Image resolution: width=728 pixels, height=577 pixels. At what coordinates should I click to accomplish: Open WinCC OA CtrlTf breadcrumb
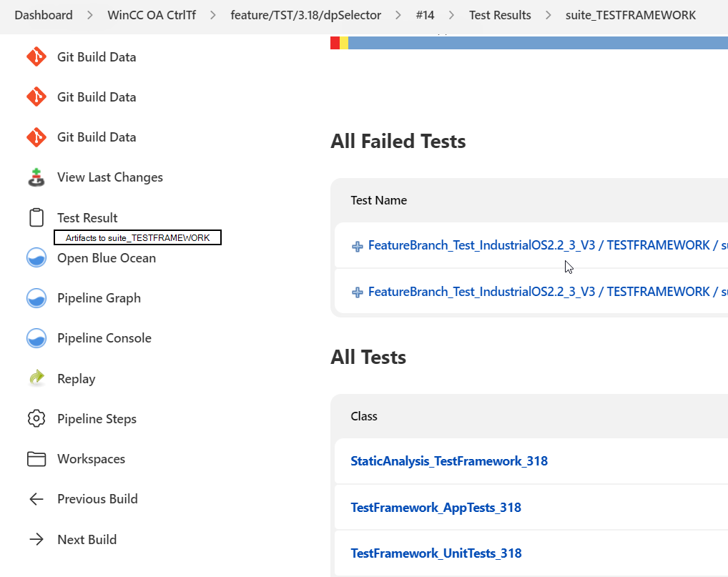[152, 15]
